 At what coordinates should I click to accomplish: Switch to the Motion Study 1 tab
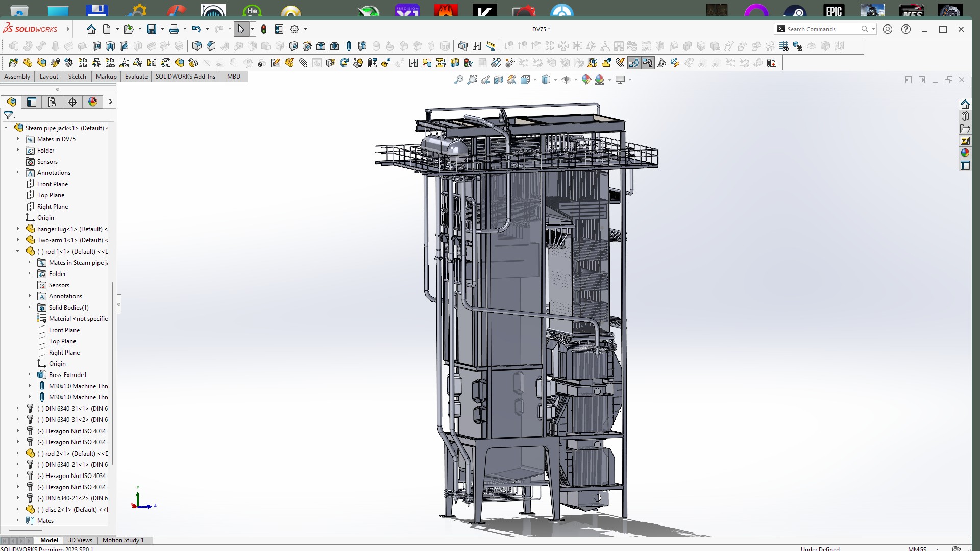coord(123,540)
